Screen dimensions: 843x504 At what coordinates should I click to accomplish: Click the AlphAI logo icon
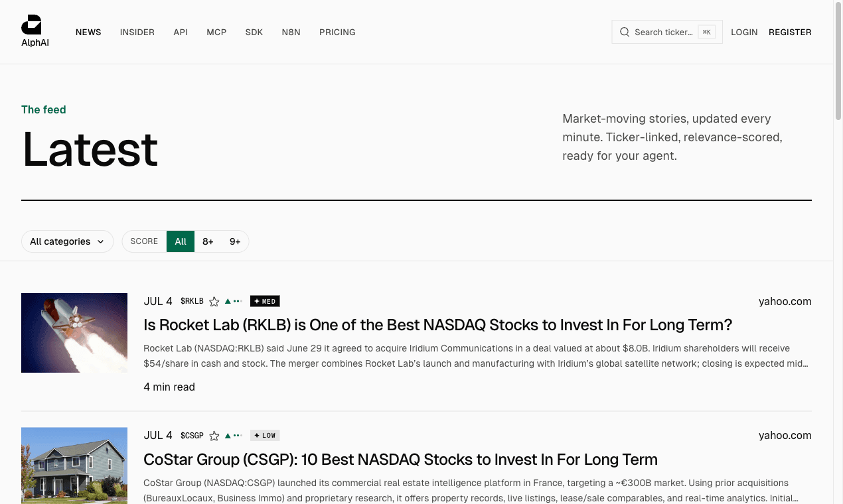[x=31, y=25]
